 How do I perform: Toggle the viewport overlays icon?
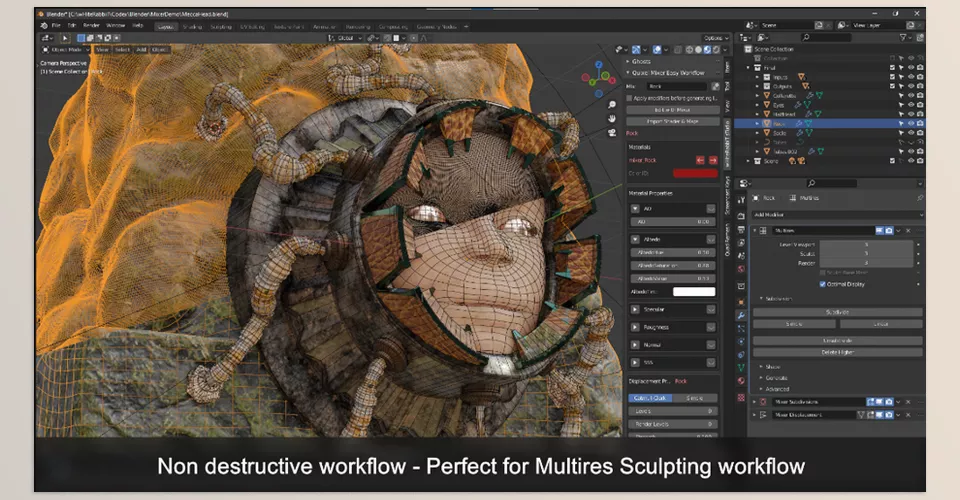click(657, 50)
